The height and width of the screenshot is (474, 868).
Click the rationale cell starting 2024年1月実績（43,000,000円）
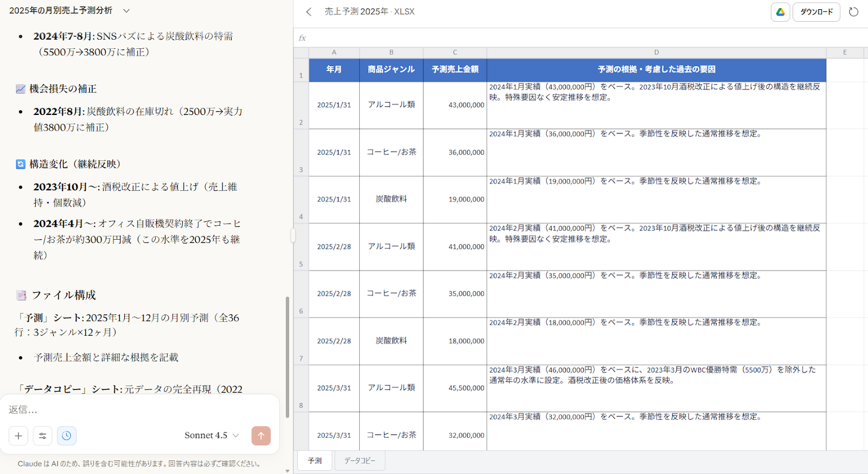coord(656,105)
